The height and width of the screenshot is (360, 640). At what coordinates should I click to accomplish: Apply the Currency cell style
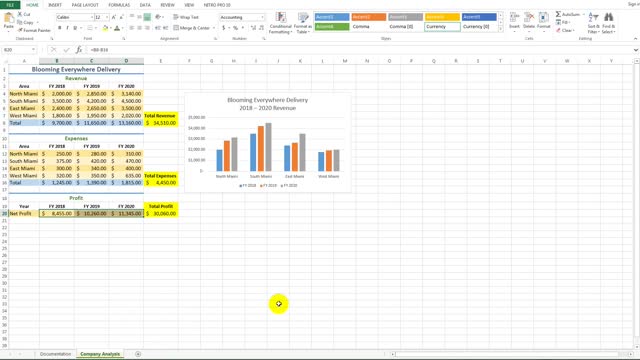442,27
